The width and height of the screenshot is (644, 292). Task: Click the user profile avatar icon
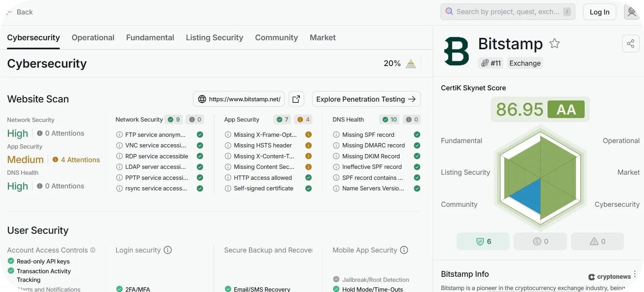(x=632, y=12)
